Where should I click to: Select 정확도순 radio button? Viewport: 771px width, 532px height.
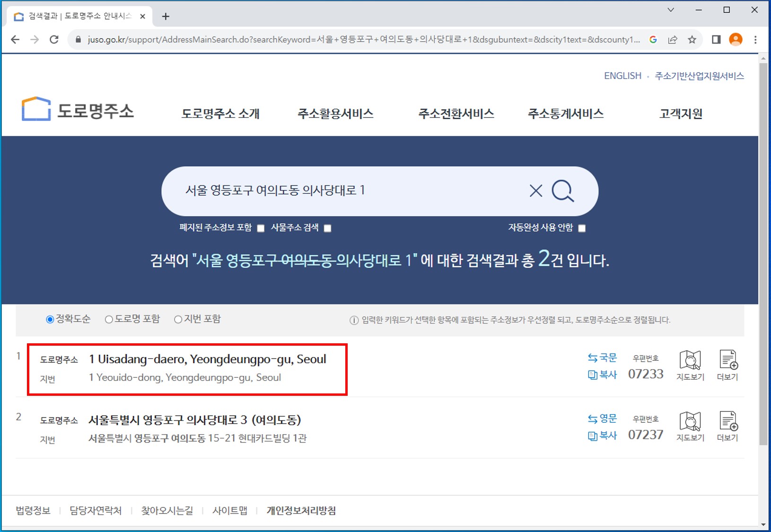[x=50, y=320]
